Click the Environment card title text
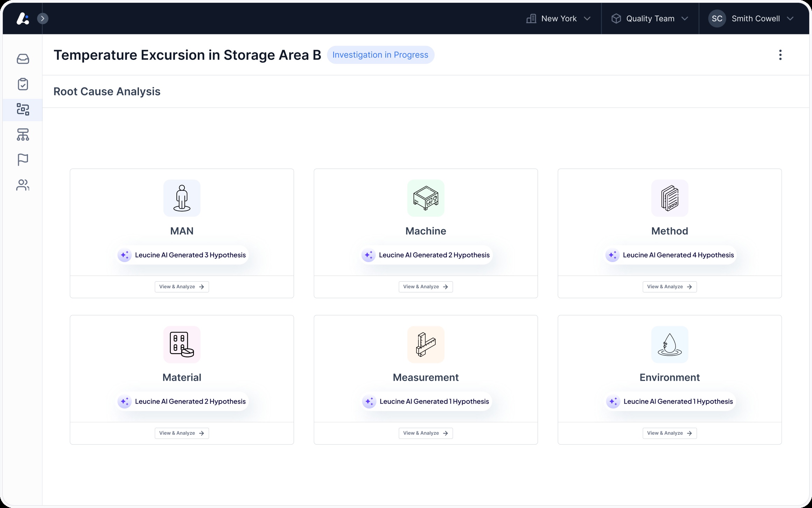 pyautogui.click(x=670, y=377)
